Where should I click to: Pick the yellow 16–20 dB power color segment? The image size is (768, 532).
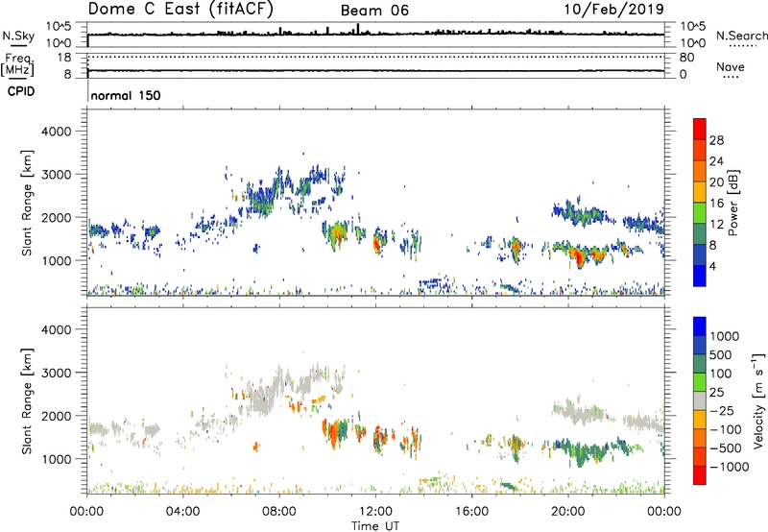tap(700, 192)
